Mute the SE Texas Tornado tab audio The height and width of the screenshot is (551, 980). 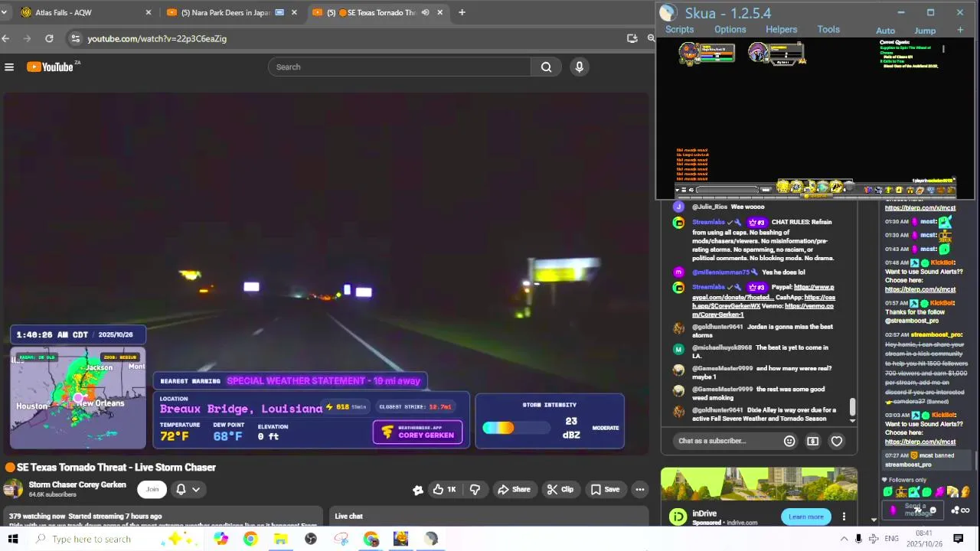425,12
